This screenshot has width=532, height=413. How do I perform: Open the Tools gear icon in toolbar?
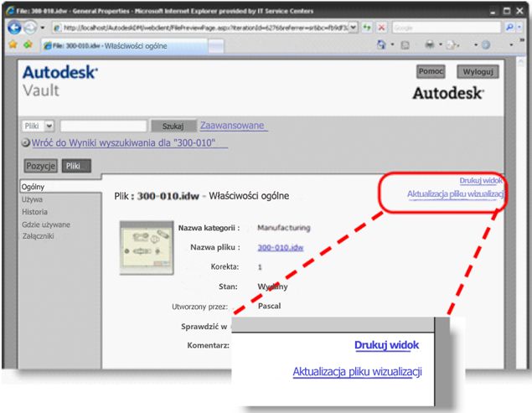point(486,44)
